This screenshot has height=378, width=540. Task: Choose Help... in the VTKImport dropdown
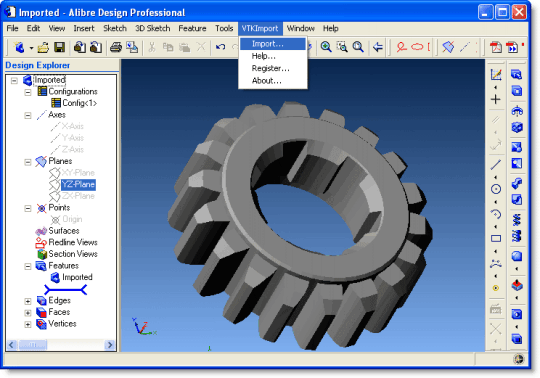pos(273,56)
